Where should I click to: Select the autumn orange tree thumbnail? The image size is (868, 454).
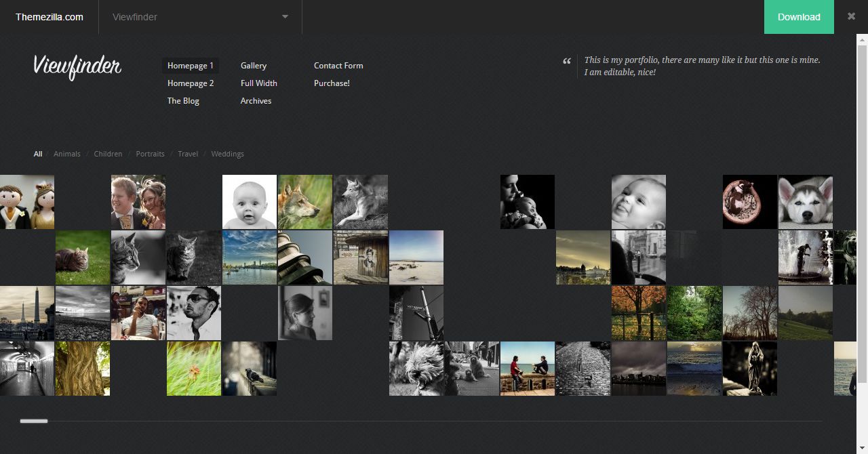[x=638, y=313]
